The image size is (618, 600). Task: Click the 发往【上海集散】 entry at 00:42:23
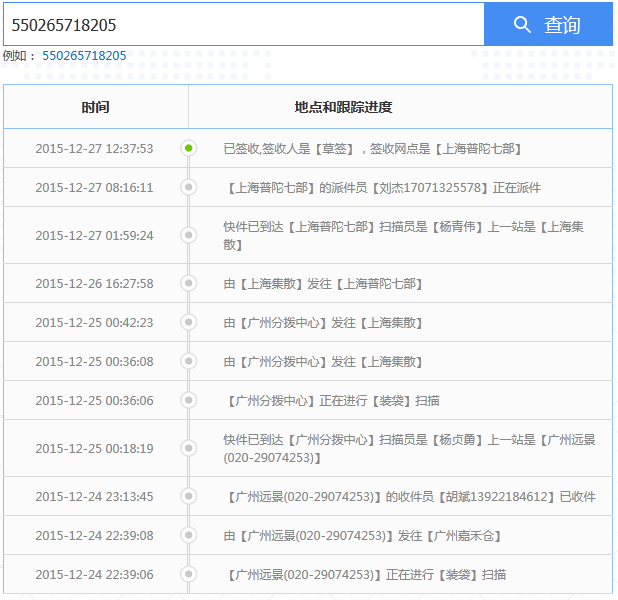click(x=323, y=323)
